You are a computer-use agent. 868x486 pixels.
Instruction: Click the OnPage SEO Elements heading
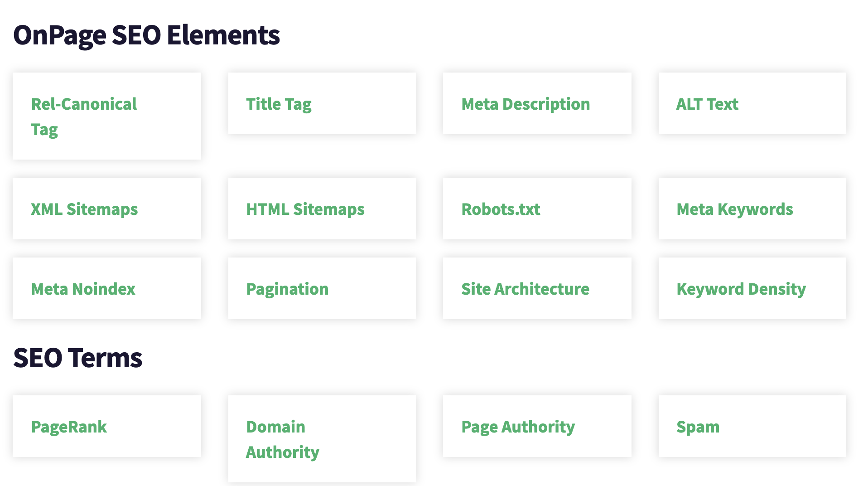point(147,35)
